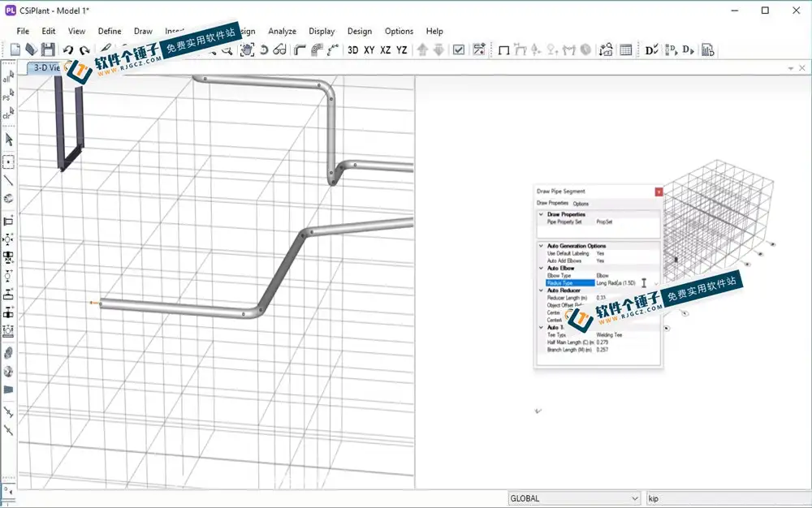The width and height of the screenshot is (812, 508).
Task: Open the Radius Type dropdown arrow
Action: [656, 283]
